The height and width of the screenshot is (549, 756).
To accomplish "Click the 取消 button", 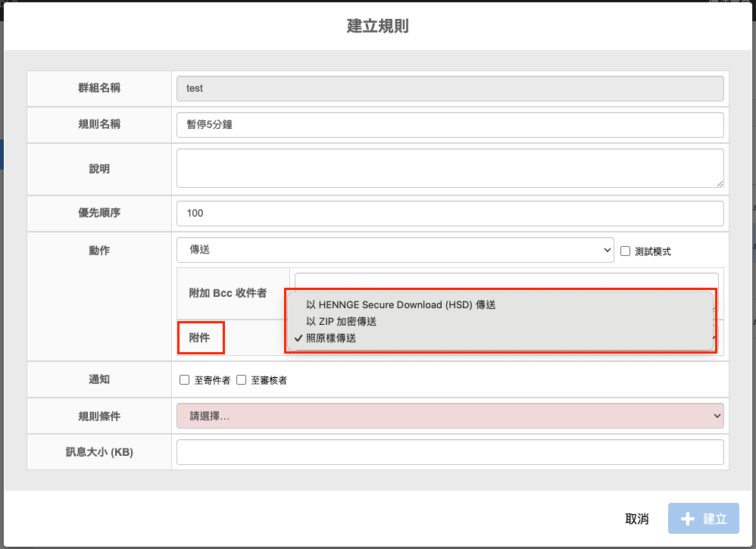I will (637, 519).
